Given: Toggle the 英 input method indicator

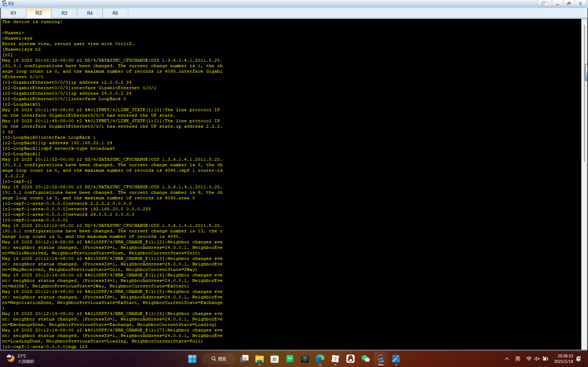Looking at the screenshot, I should point(517,359).
